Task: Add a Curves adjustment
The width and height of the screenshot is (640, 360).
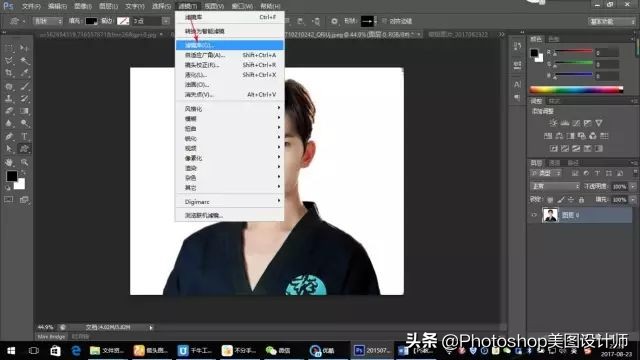Action: pos(576,123)
